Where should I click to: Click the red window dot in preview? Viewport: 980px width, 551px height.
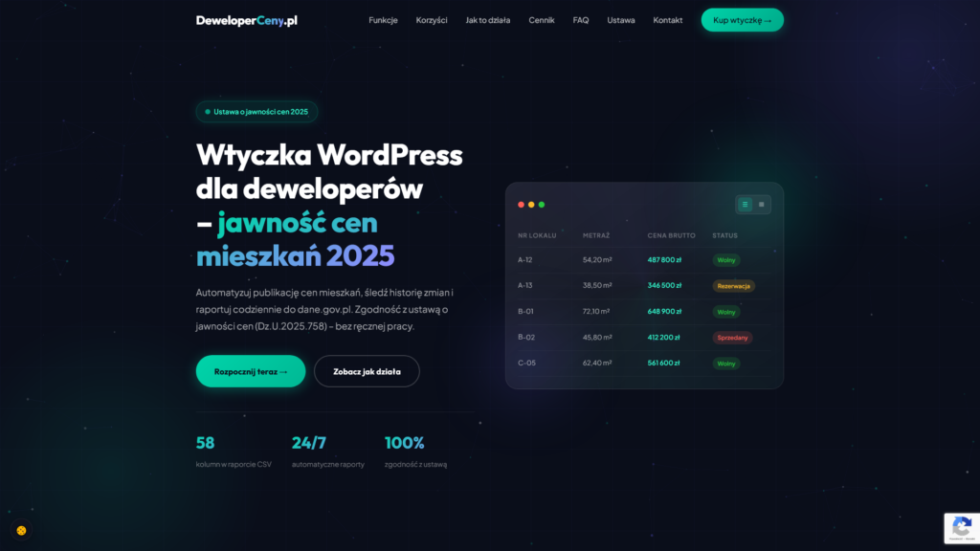click(522, 205)
